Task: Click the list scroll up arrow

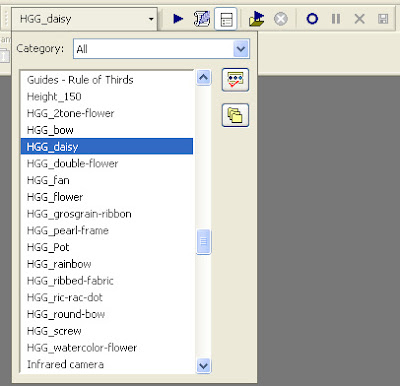Action: [203, 78]
